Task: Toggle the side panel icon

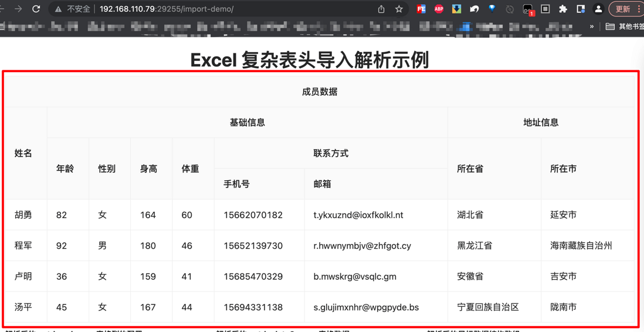Action: (x=581, y=9)
